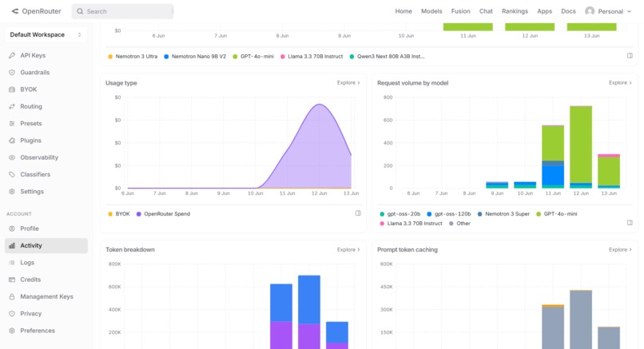Click the Preferences gear icon
This screenshot has width=644, height=349.
(x=12, y=331)
